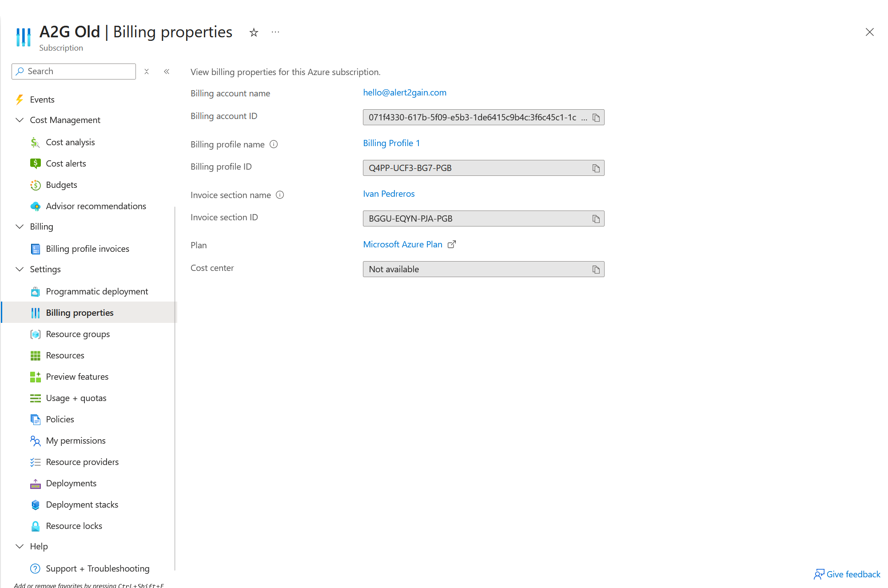Click the Resources grid icon
The height and width of the screenshot is (588, 888).
click(x=36, y=356)
